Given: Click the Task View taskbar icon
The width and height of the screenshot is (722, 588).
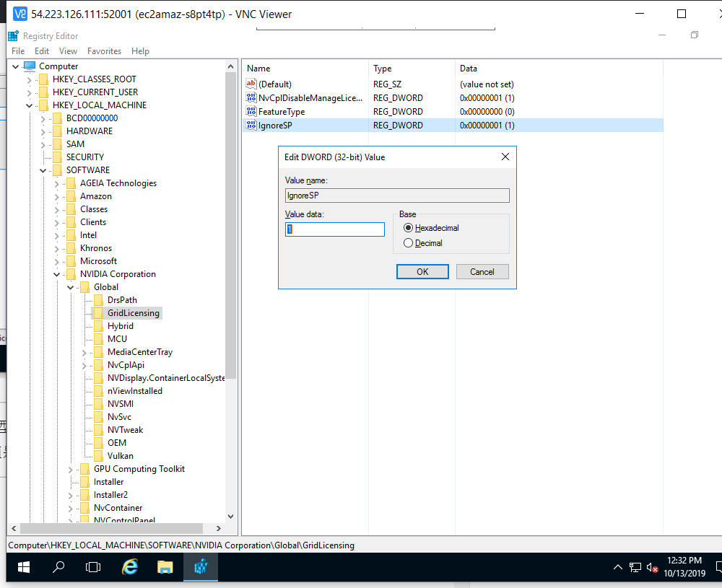Looking at the screenshot, I should [x=93, y=567].
